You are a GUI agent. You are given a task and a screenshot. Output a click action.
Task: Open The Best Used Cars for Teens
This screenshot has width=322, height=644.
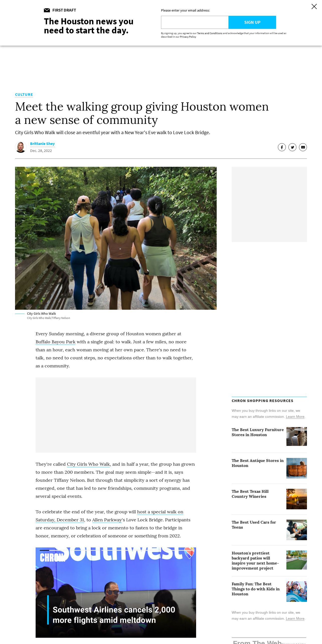point(254,525)
